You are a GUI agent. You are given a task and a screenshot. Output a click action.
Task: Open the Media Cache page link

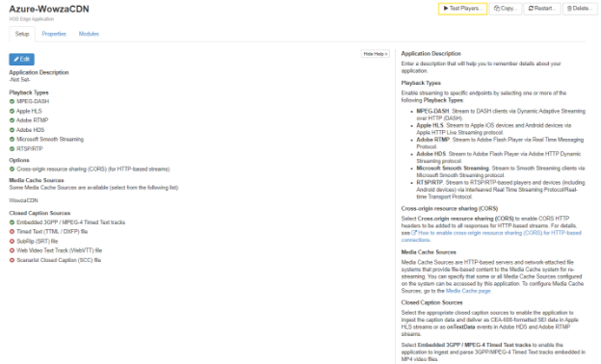(468, 291)
